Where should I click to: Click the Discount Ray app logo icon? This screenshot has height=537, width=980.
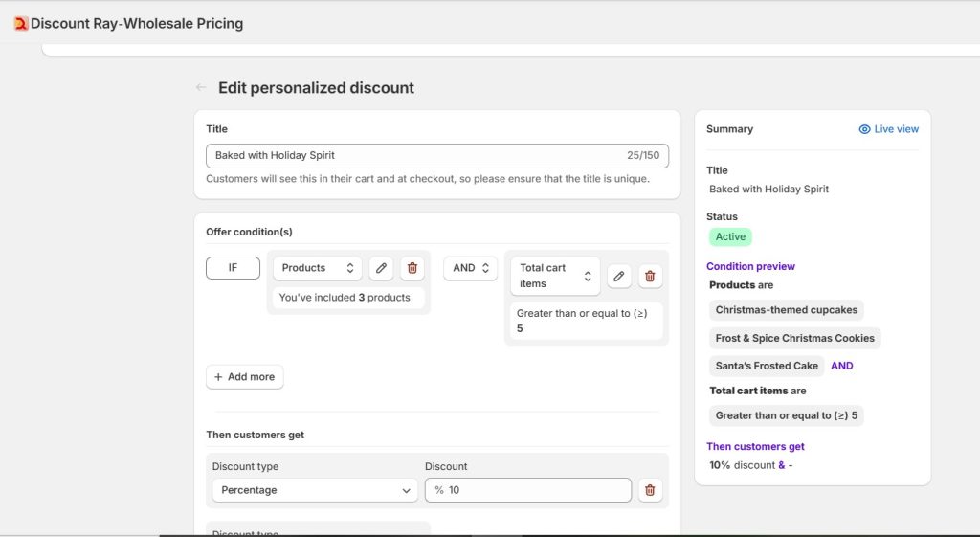[x=21, y=24]
